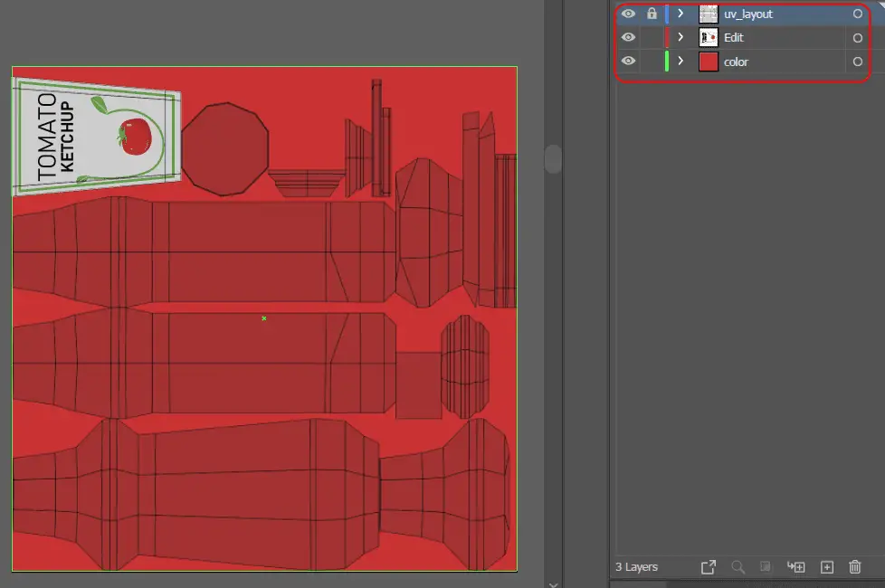Viewport: 885px width, 588px height.
Task: Click the Collect for Export icon
Action: 709,567
